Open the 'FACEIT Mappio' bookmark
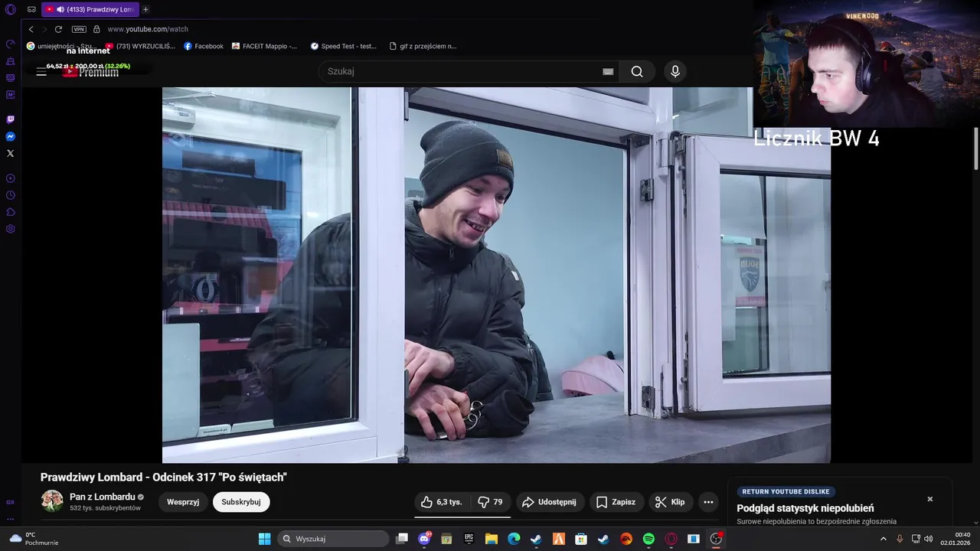980x551 pixels. point(265,46)
